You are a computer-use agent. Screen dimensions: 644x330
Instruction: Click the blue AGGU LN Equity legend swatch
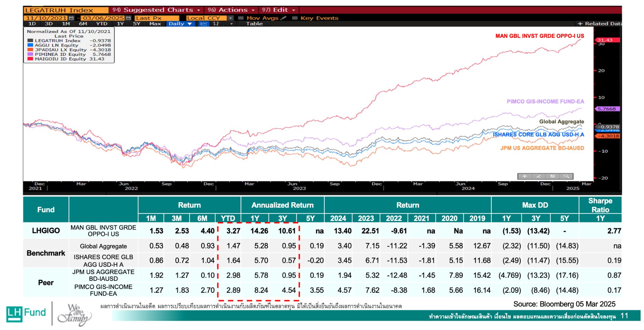(30, 45)
